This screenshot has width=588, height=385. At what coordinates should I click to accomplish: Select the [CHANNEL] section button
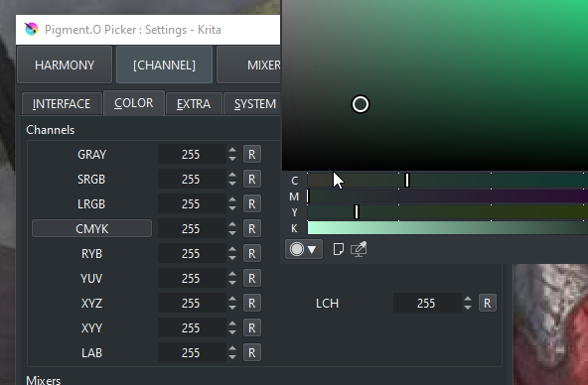tap(164, 64)
